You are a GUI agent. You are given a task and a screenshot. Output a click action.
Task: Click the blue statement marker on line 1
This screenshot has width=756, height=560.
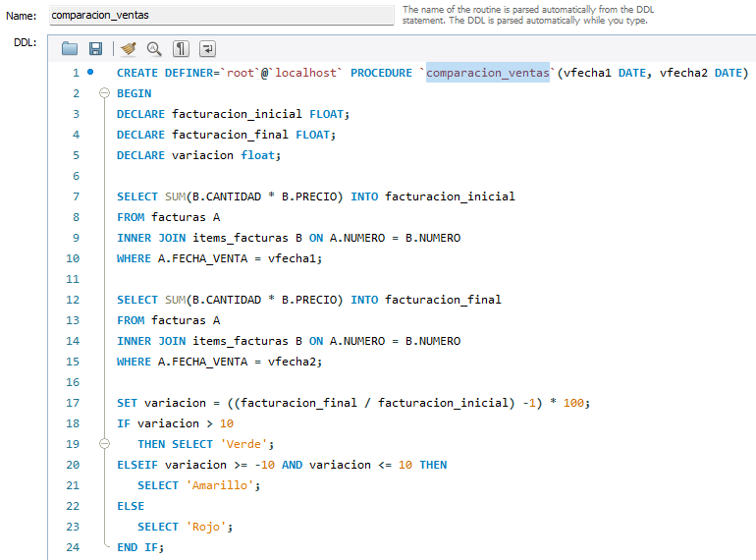tap(91, 72)
